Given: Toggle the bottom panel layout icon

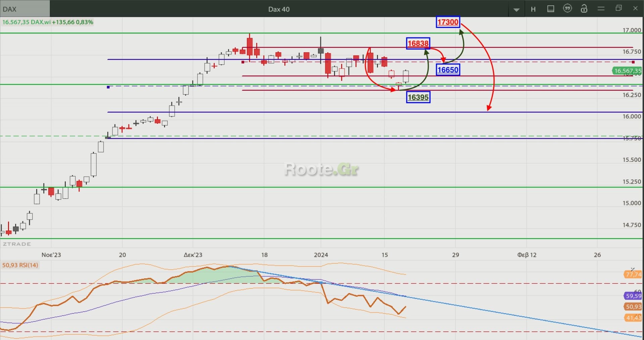Looking at the screenshot, I should pos(551,9).
